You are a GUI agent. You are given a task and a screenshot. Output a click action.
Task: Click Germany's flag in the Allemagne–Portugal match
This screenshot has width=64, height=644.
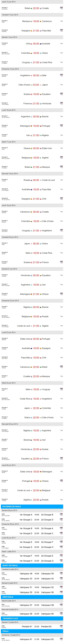[x=31, y=126]
